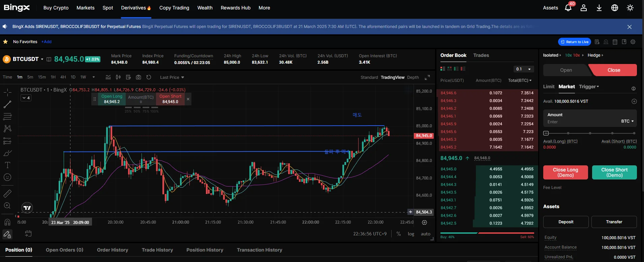Open the Order History tab

[113, 250]
